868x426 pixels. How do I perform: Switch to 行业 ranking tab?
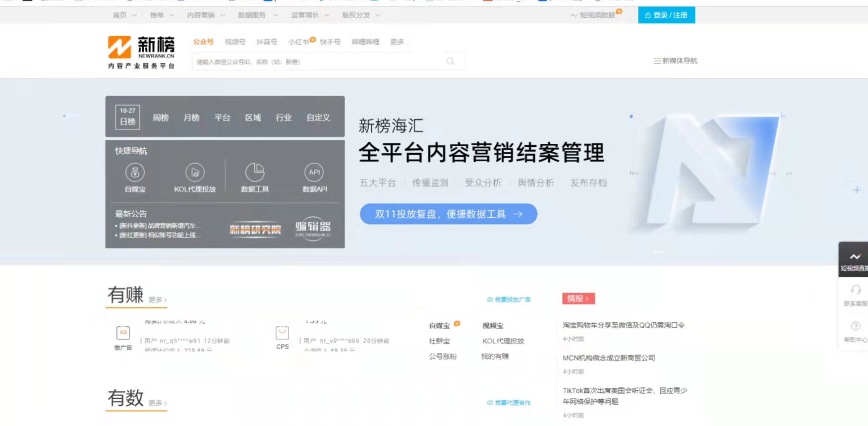tap(284, 118)
